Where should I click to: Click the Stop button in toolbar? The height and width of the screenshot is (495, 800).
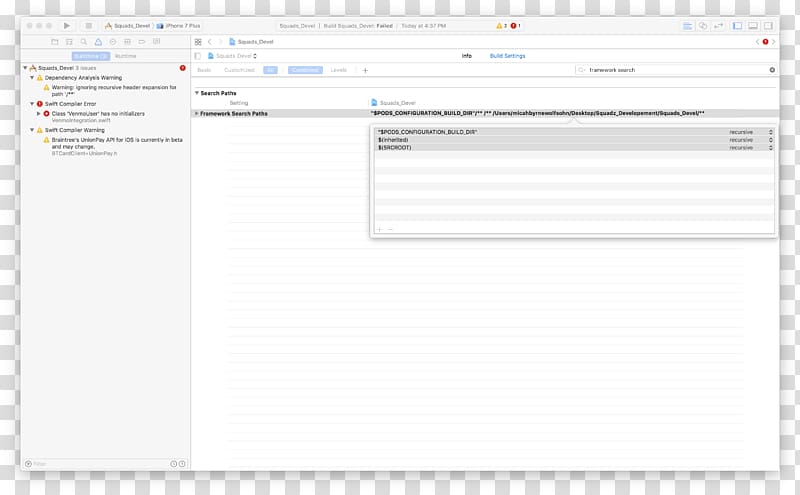click(89, 26)
